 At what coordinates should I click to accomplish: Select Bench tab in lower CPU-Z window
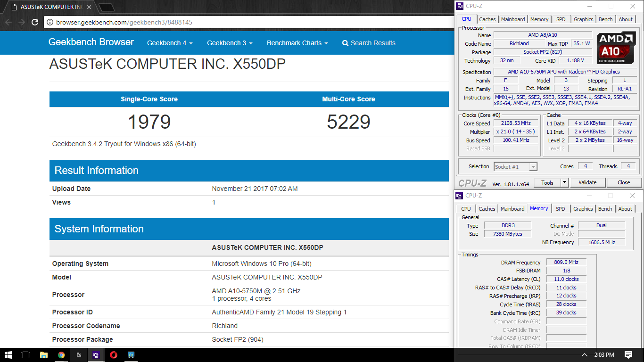coord(605,209)
